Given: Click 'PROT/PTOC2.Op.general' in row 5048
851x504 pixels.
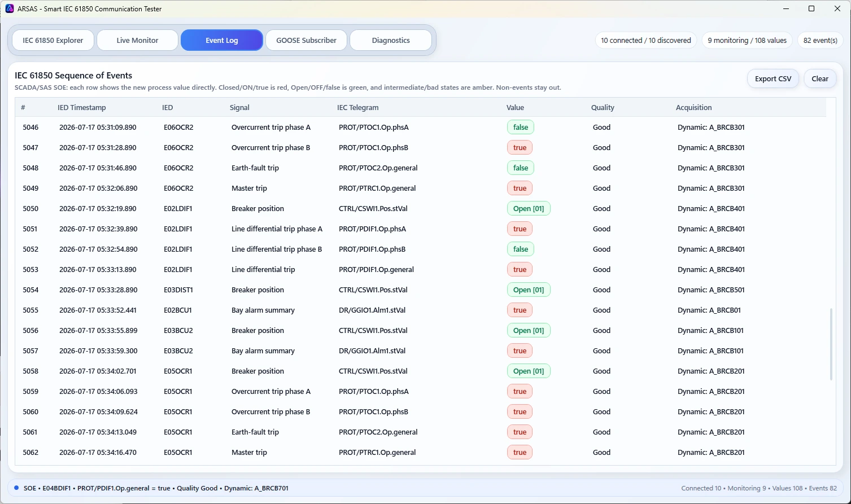Looking at the screenshot, I should pyautogui.click(x=378, y=168).
